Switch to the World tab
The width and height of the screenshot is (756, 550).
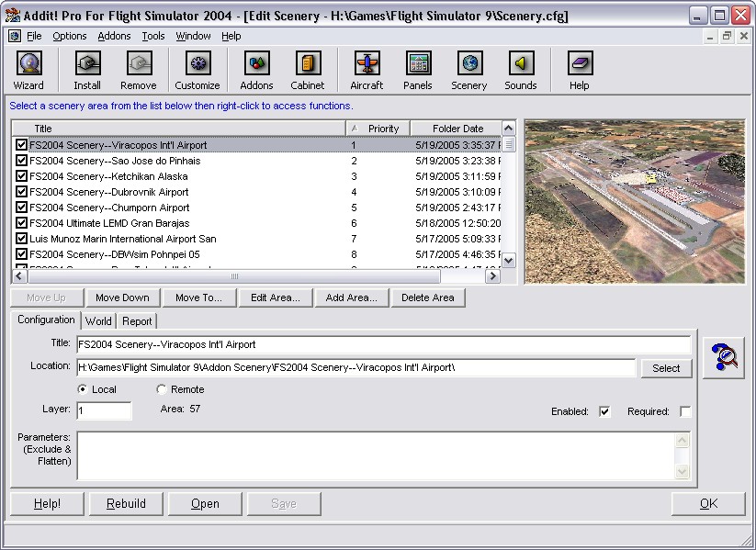click(x=98, y=321)
